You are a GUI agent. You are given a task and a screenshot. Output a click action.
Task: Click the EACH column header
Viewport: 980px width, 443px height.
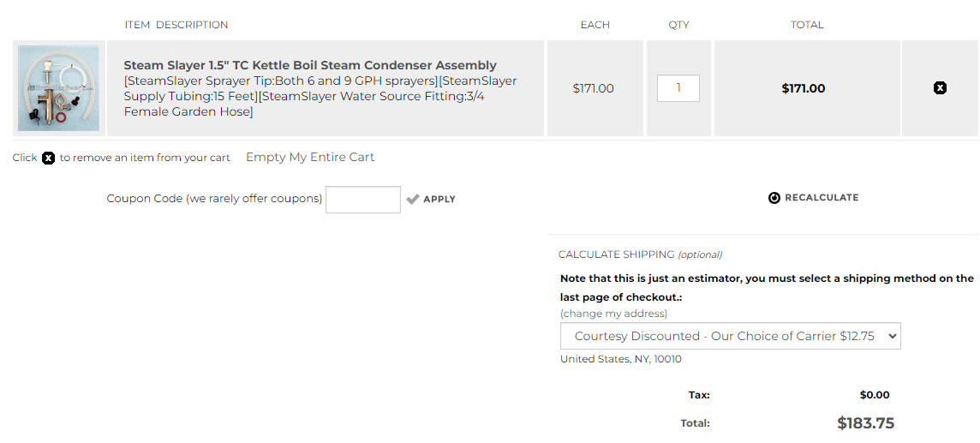(595, 25)
